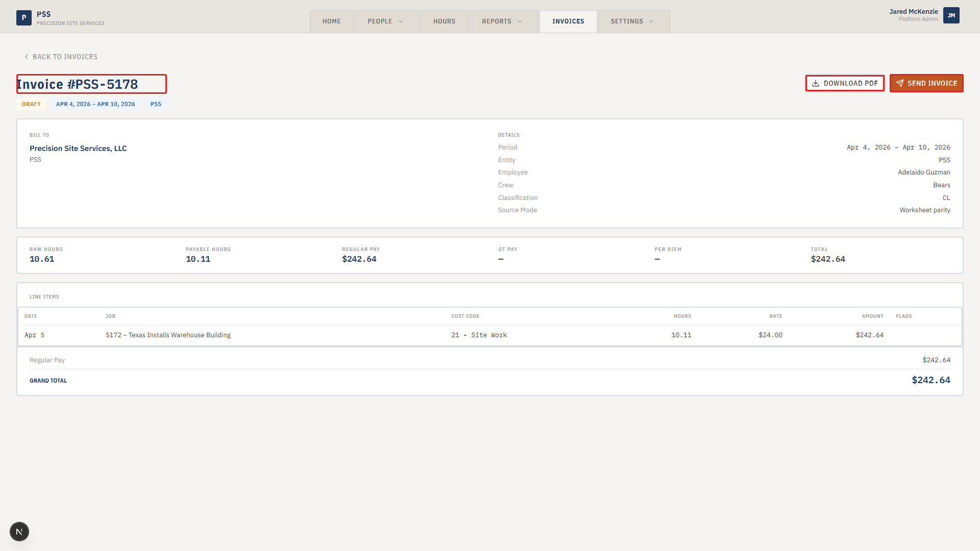The width and height of the screenshot is (980, 551).
Task: Click the PSS entity badge
Action: click(156, 104)
